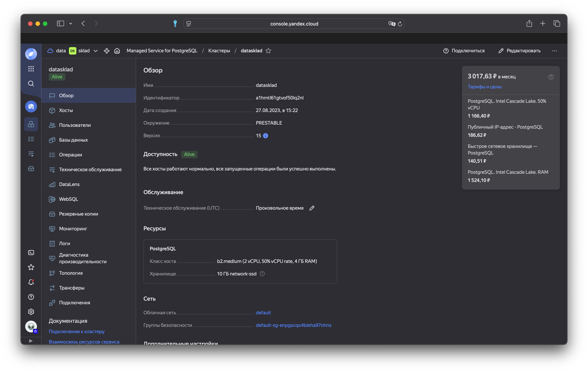588x372 pixels.
Task: Click the Подключиться button
Action: [x=464, y=51]
